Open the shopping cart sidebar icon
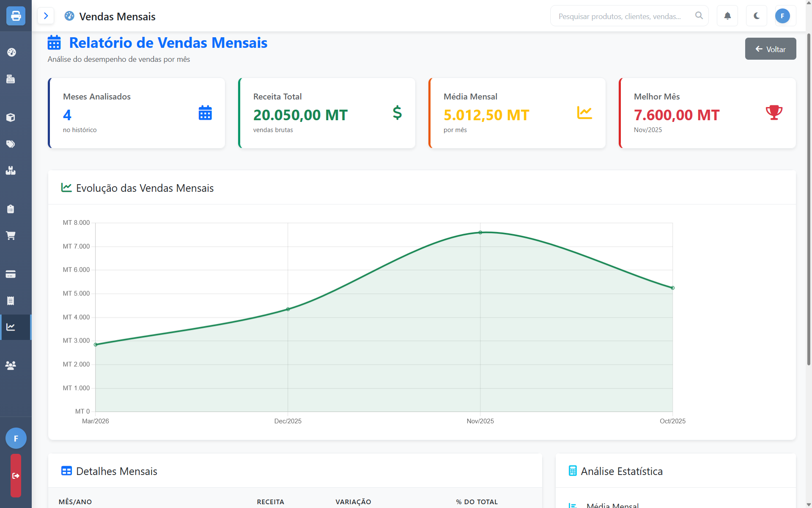The height and width of the screenshot is (508, 812). pyautogui.click(x=11, y=235)
